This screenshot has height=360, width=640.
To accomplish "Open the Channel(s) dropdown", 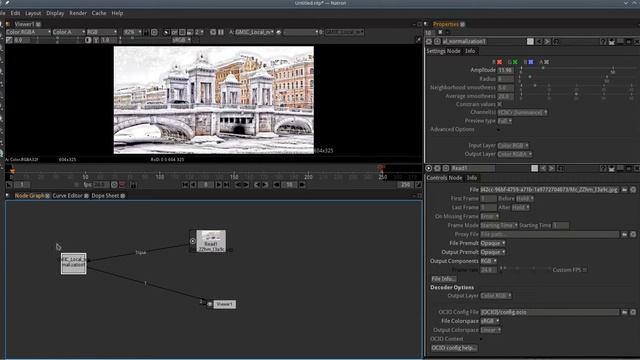I will [x=522, y=112].
